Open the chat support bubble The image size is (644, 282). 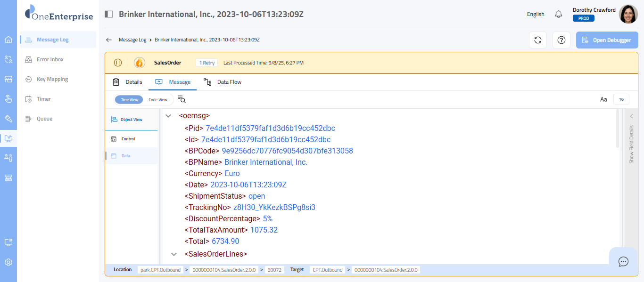click(x=623, y=261)
